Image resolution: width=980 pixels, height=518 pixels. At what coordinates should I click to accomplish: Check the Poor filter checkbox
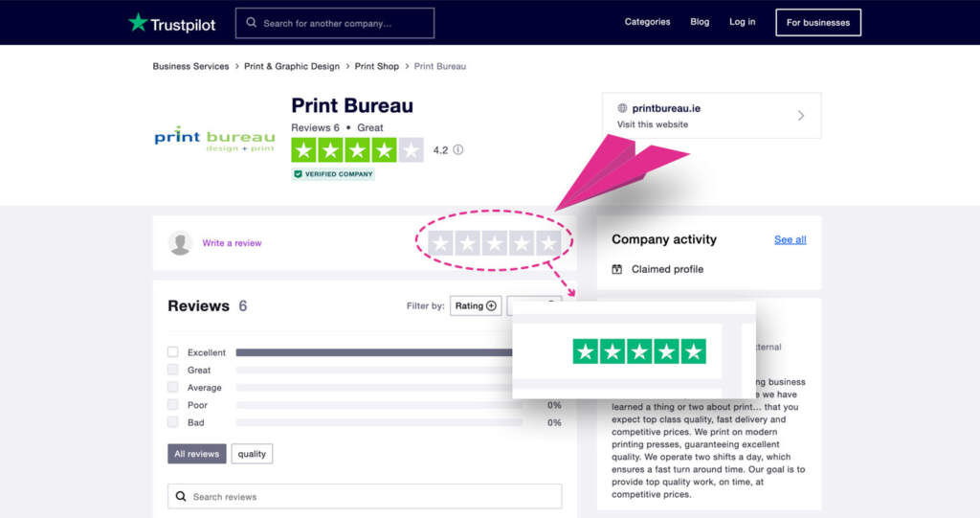coord(173,405)
